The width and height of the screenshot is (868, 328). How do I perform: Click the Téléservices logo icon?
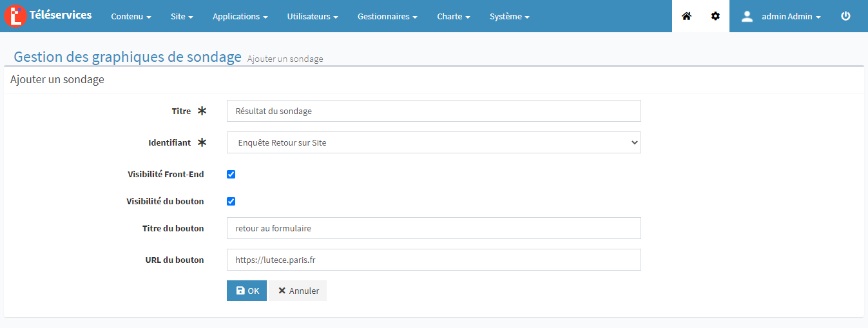coord(14,16)
